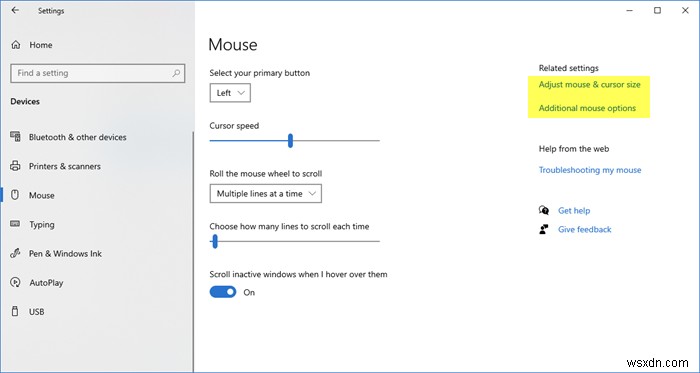Click the Printers & scanners printer icon
Screen dimensions: 700x373
pos(15,166)
